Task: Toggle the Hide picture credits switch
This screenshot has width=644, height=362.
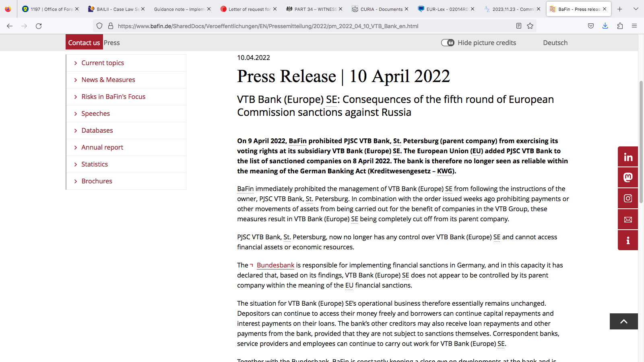Action: click(448, 43)
